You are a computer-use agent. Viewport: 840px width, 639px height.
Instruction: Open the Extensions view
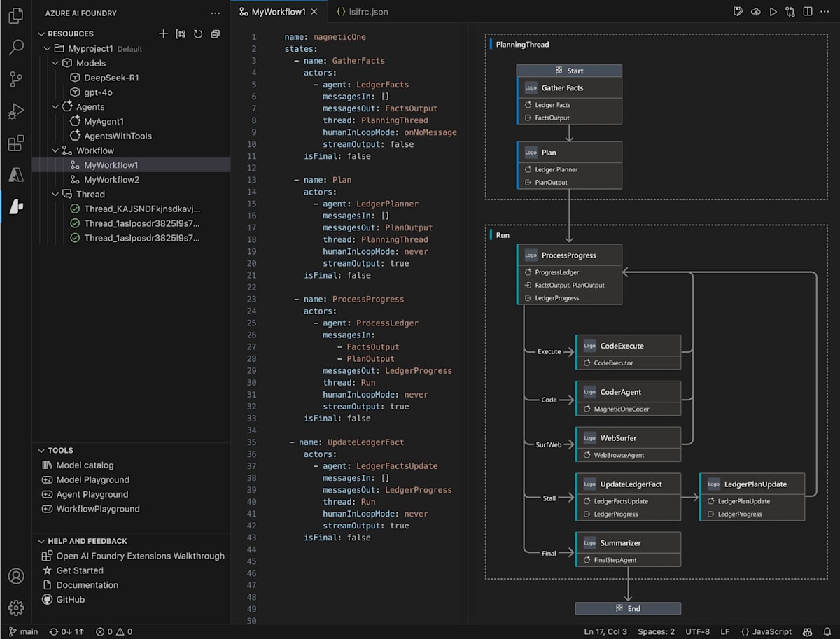click(x=15, y=143)
